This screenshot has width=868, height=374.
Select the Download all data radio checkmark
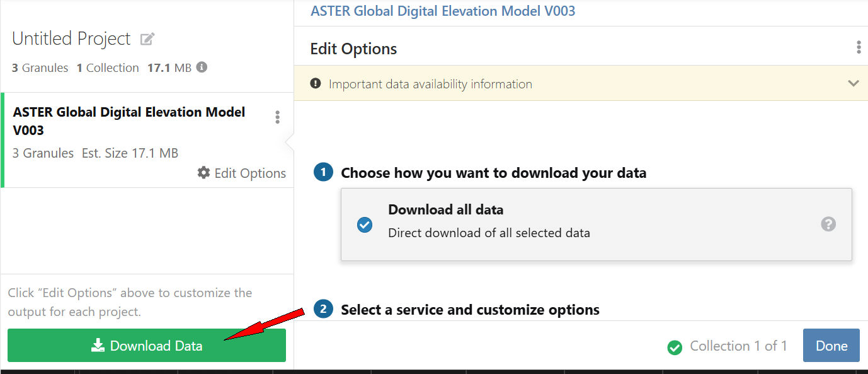[365, 225]
